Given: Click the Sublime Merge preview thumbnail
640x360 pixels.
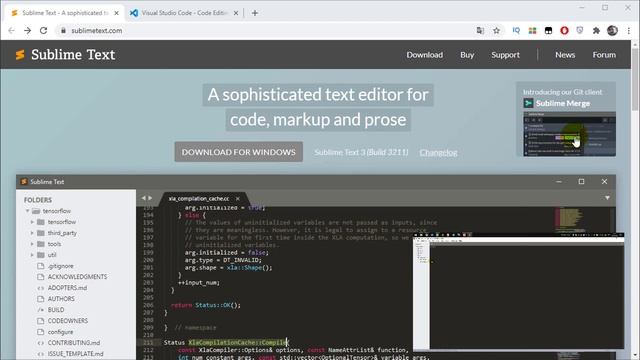Looking at the screenshot, I should coord(569,134).
